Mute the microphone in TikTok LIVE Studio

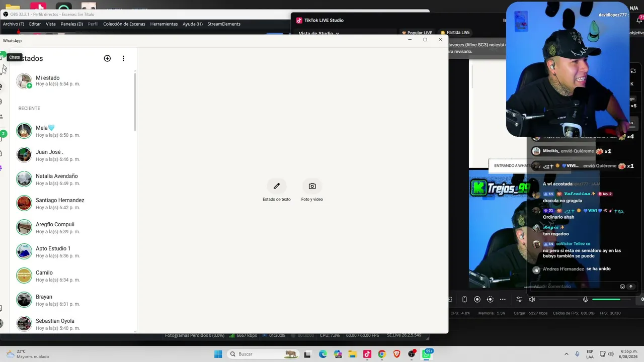586,300
